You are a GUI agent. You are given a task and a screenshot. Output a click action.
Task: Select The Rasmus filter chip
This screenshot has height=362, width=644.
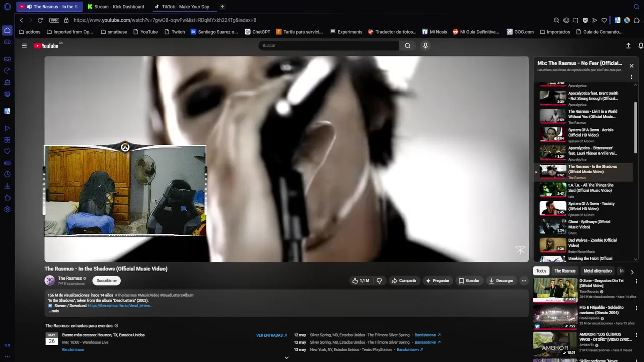click(x=565, y=271)
